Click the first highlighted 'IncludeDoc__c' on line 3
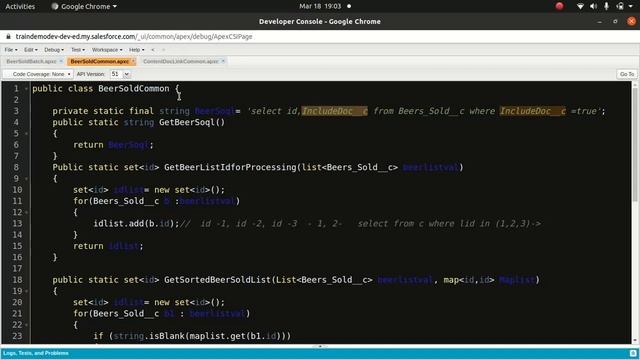 (x=335, y=111)
